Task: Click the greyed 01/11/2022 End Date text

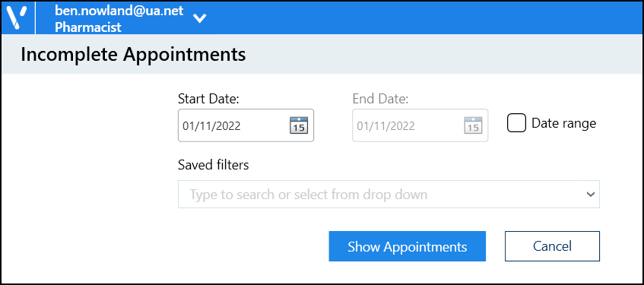Action: [385, 125]
